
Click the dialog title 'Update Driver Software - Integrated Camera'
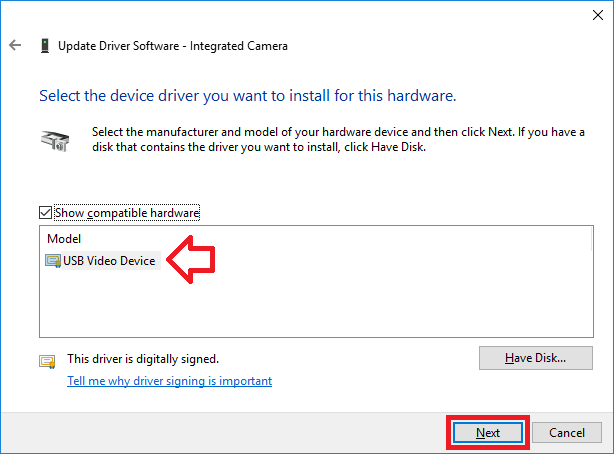click(x=173, y=46)
